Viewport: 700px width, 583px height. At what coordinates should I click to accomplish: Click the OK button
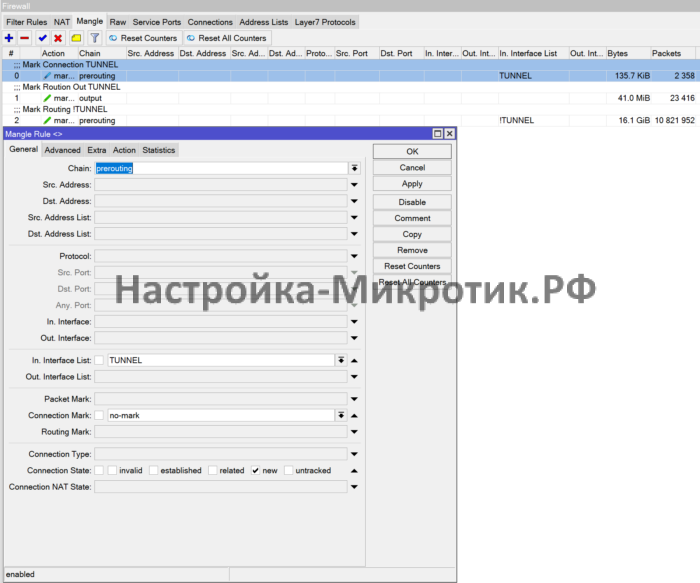click(x=412, y=151)
